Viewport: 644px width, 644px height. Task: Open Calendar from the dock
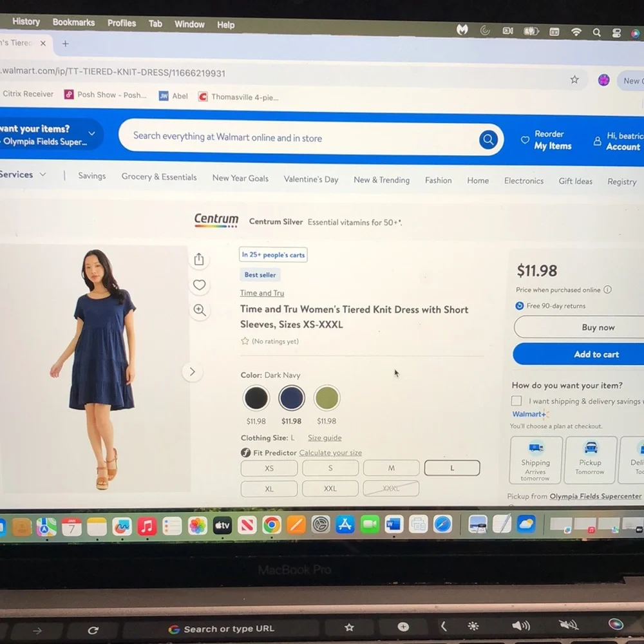click(71, 527)
